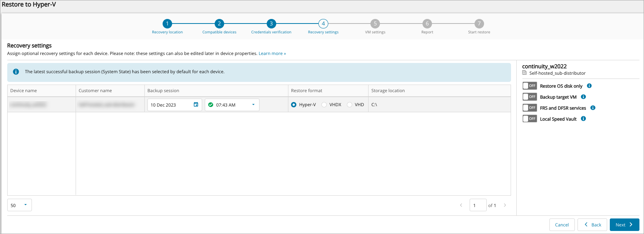Click step 2 Compatible devices circle
644x234 pixels.
click(219, 24)
